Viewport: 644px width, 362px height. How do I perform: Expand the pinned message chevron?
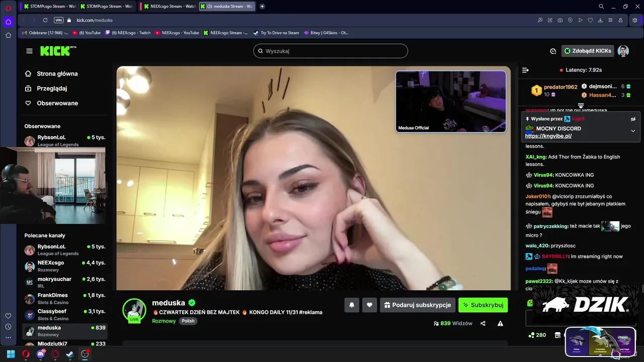coord(633,131)
